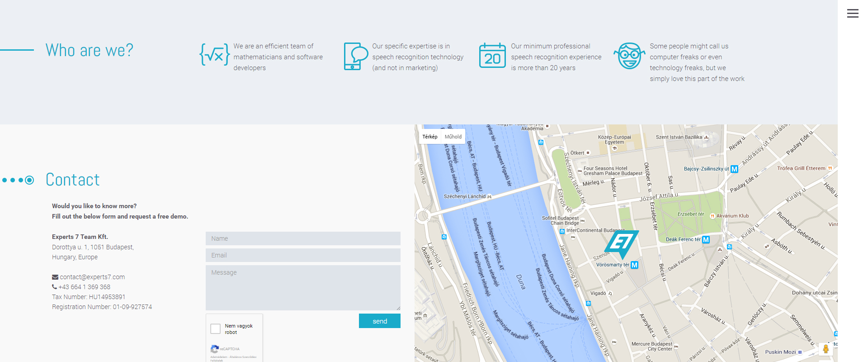Click the phone number +43 664 1 369 368
This screenshot has height=362, width=868.
(x=84, y=287)
